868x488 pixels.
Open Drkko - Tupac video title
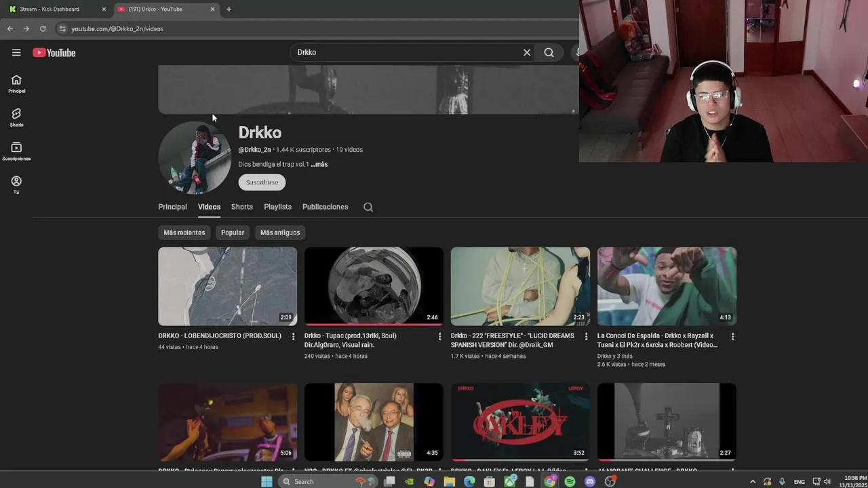pos(351,340)
